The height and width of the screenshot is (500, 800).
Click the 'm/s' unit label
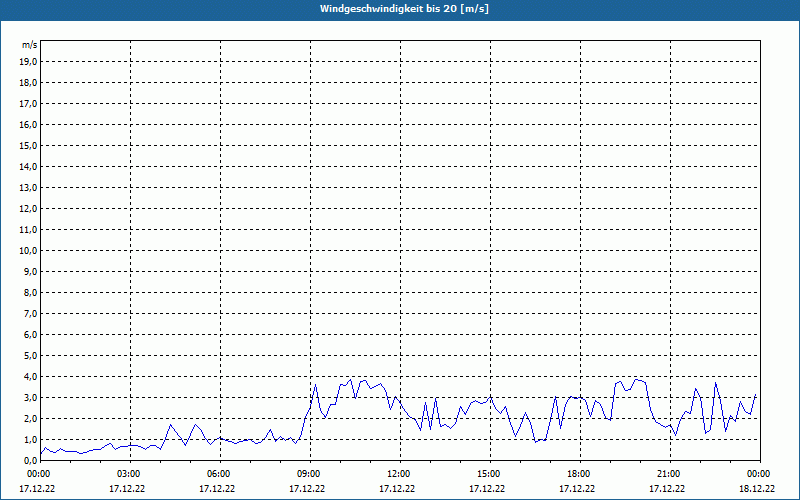coord(29,45)
